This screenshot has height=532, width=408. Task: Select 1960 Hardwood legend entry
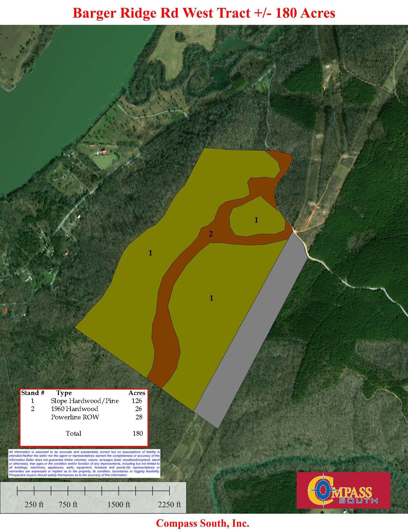click(75, 409)
